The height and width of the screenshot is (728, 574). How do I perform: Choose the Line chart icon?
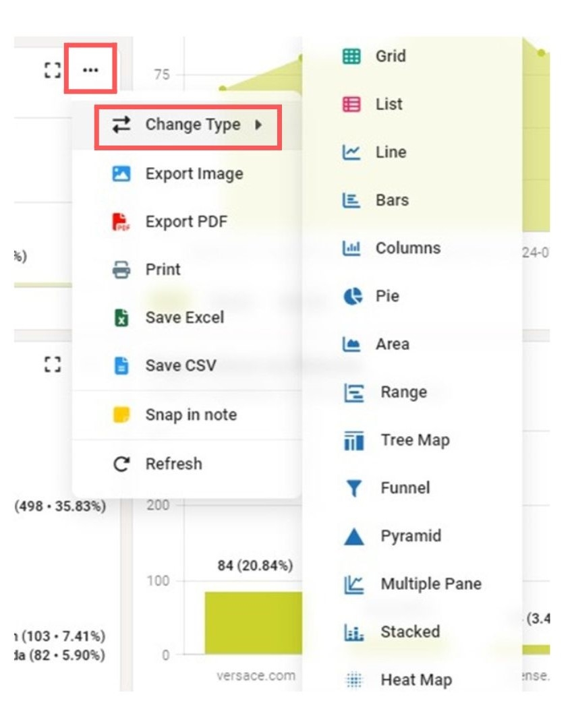point(352,152)
